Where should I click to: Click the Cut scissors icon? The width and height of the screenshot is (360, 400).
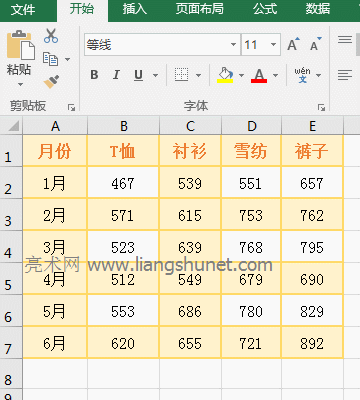pos(51,36)
